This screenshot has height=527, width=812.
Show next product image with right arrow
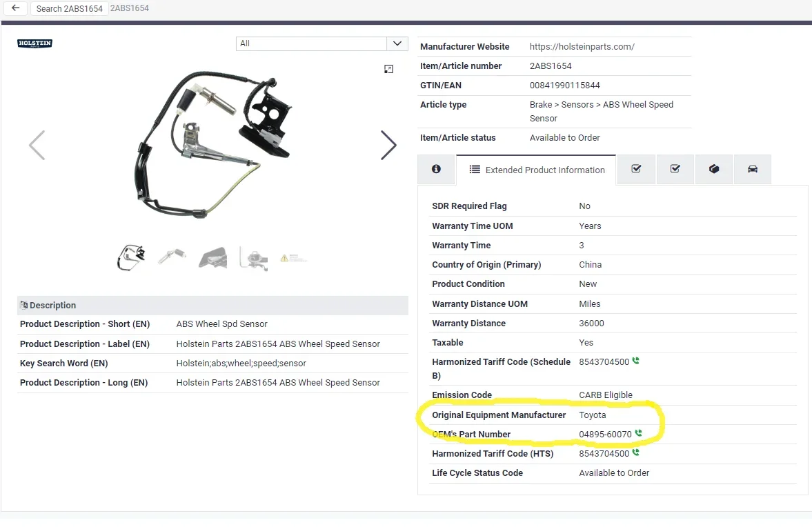click(388, 145)
